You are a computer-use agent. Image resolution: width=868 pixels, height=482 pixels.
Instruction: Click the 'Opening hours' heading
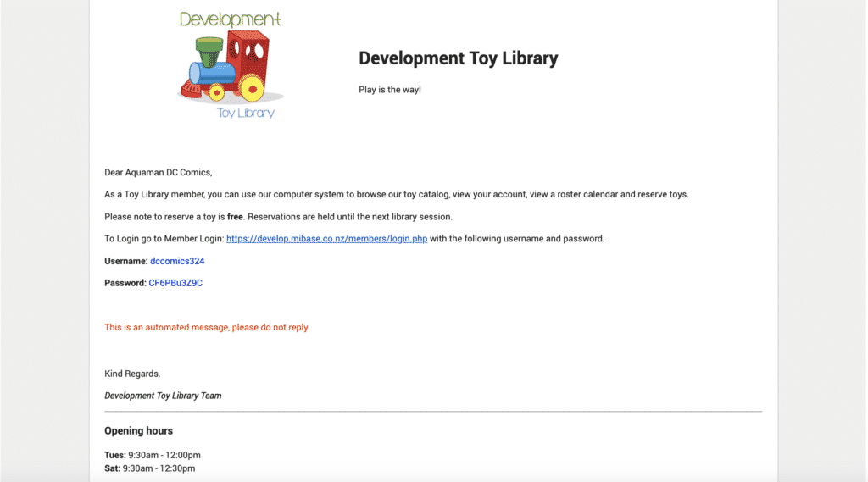point(138,430)
